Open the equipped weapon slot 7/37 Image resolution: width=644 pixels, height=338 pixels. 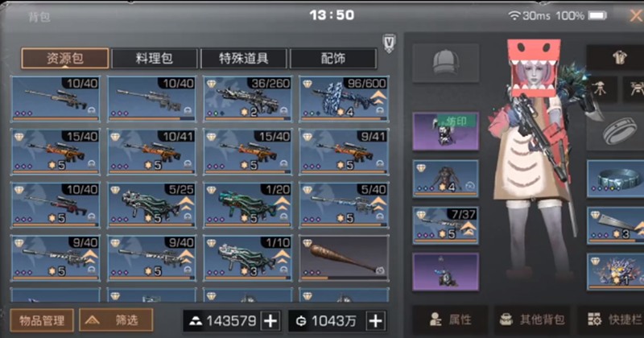coord(446,225)
